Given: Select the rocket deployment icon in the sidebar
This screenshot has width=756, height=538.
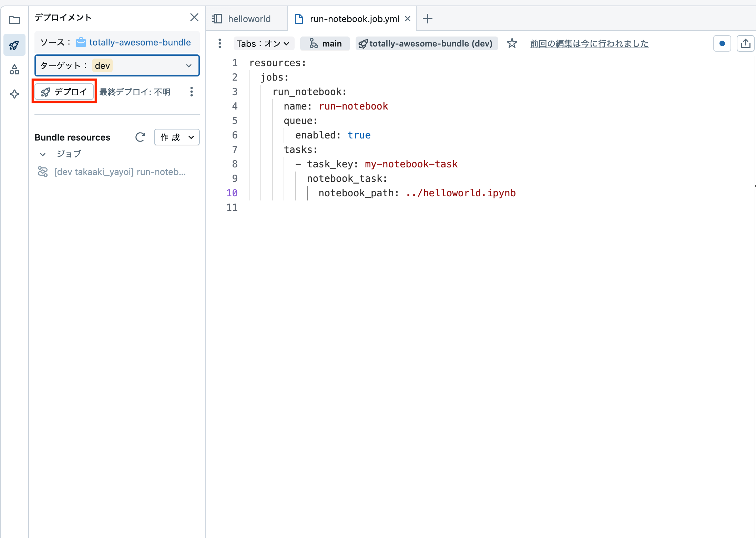Looking at the screenshot, I should tap(14, 44).
